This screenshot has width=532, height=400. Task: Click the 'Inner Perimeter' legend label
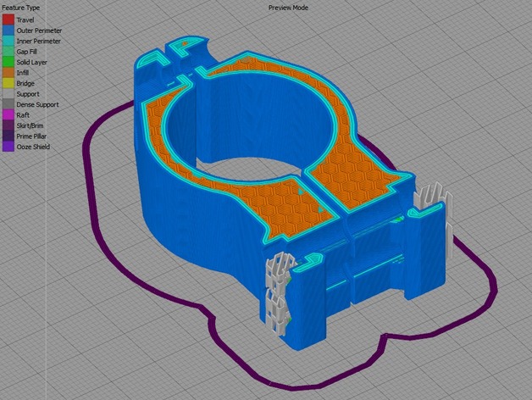(x=38, y=41)
